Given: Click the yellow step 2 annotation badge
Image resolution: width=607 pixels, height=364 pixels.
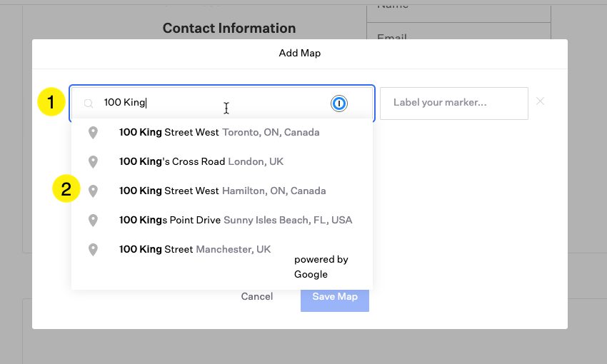Looking at the screenshot, I should coord(66,190).
